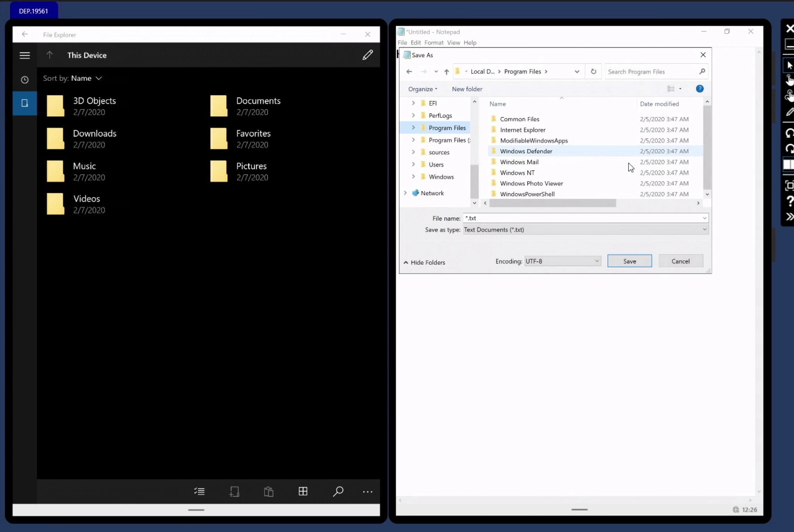Expand the EFI tree node
This screenshot has height=532, width=794.
tap(413, 103)
